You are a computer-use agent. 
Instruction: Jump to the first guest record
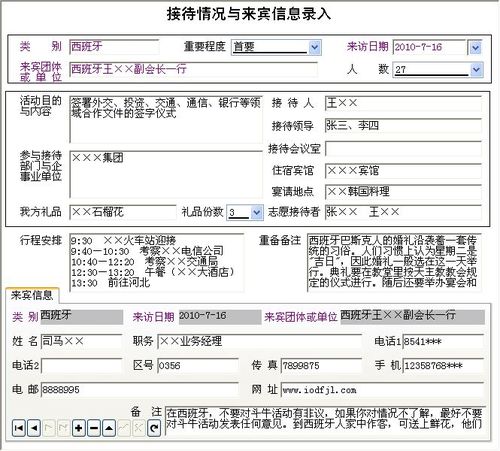tap(19, 428)
